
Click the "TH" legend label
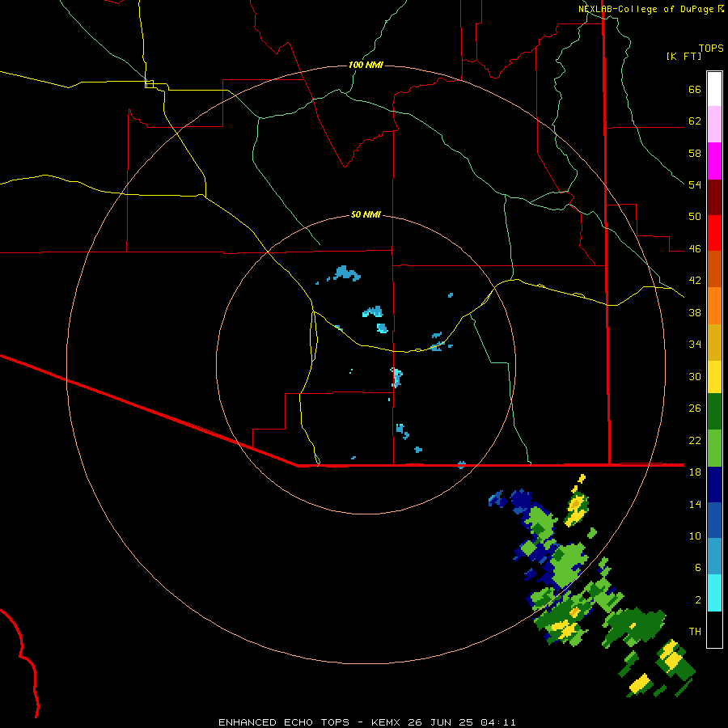(x=695, y=632)
